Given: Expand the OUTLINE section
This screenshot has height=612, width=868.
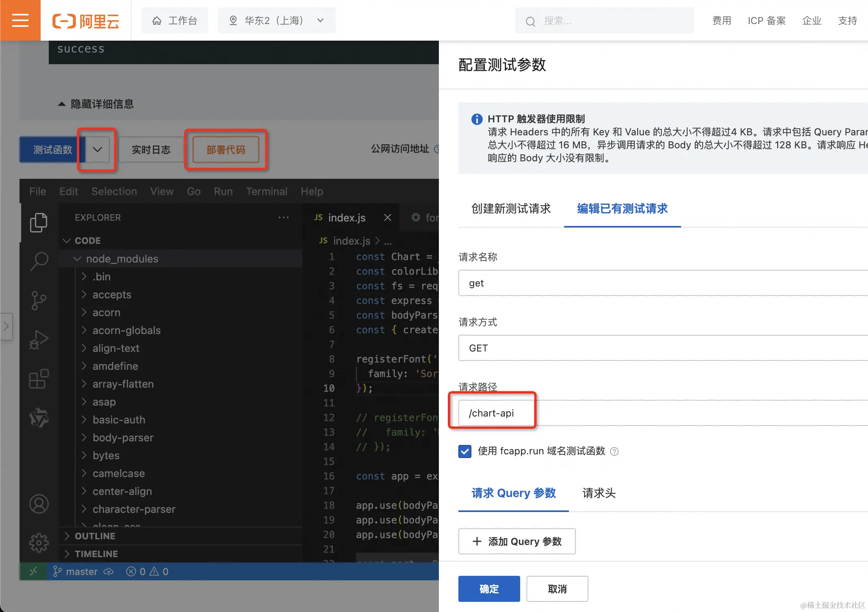Looking at the screenshot, I should [95, 536].
